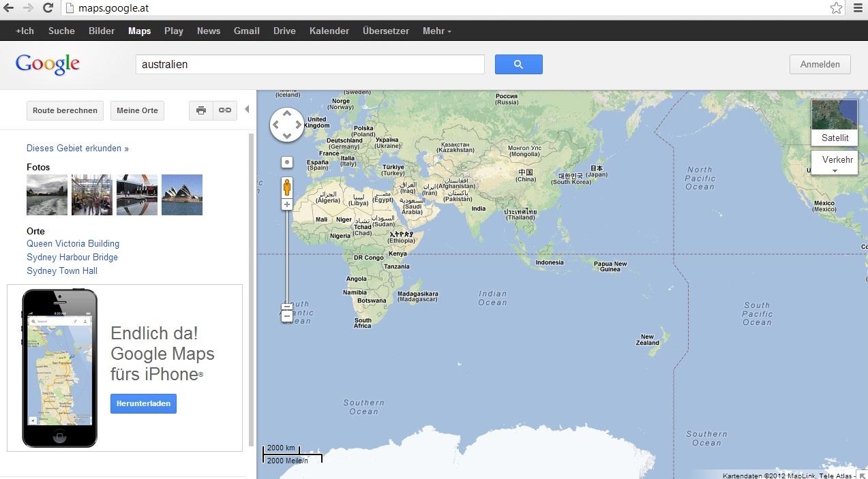Click the India map label
Image resolution: width=868 pixels, height=479 pixels.
click(x=479, y=208)
